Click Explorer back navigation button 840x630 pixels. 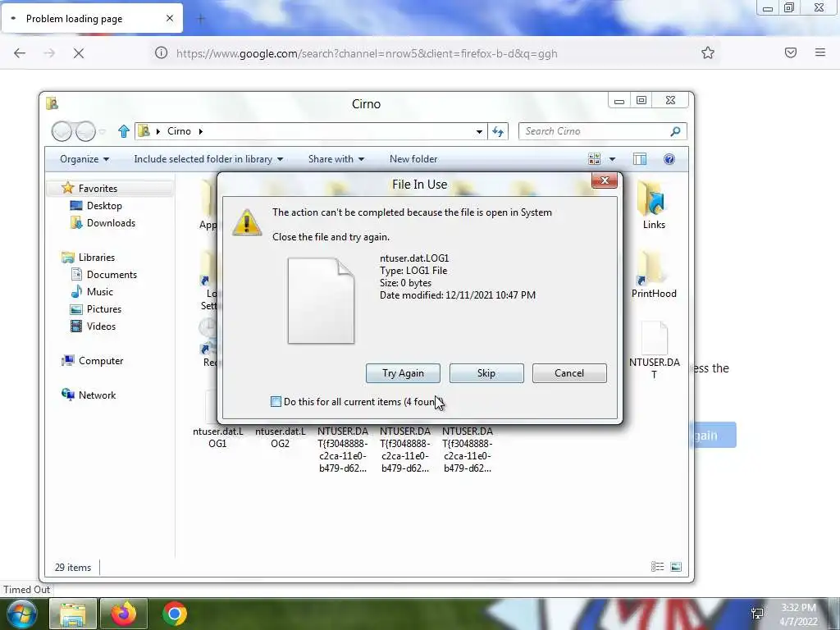(x=62, y=131)
